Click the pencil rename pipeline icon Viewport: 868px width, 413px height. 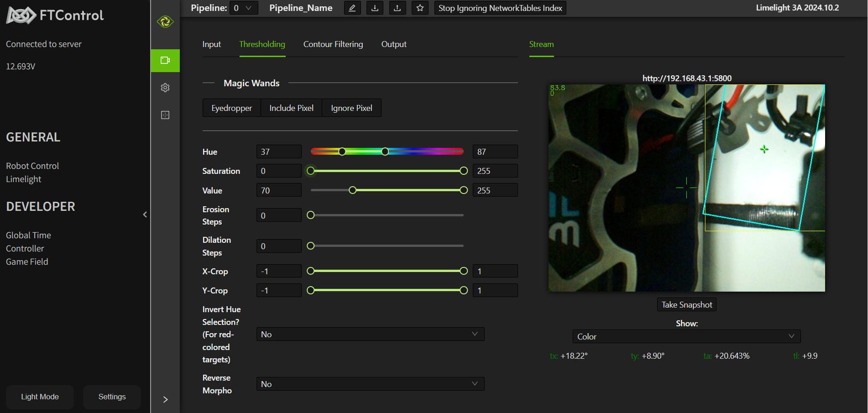point(352,8)
